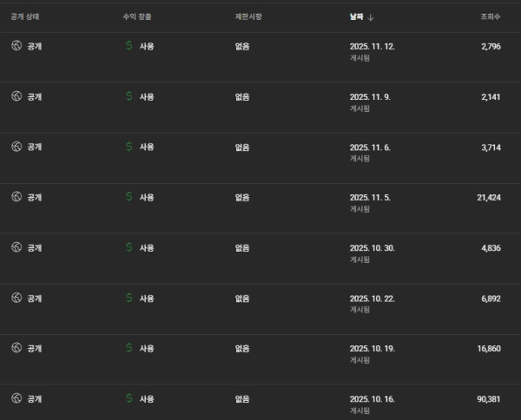
Task: Open 공개 visibility for 2025. 11. 9. row
Action: [35, 96]
